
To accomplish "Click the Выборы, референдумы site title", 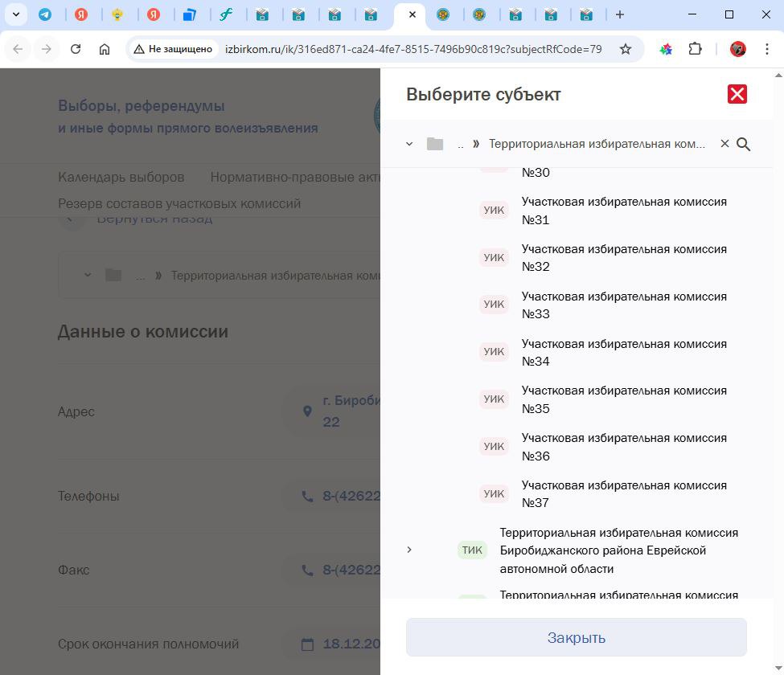I will pos(142,106).
